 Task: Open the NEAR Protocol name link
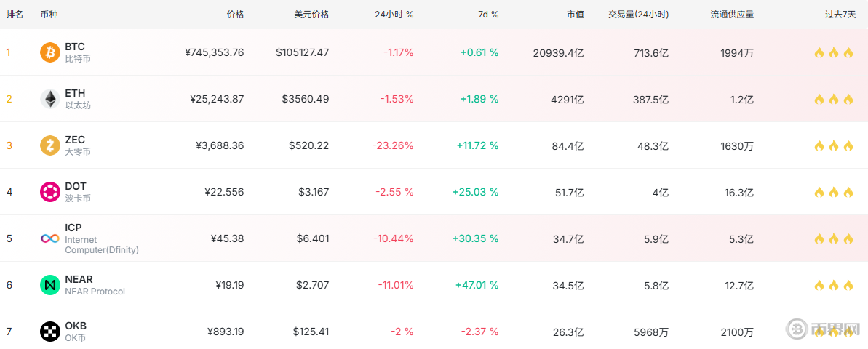pos(95,292)
